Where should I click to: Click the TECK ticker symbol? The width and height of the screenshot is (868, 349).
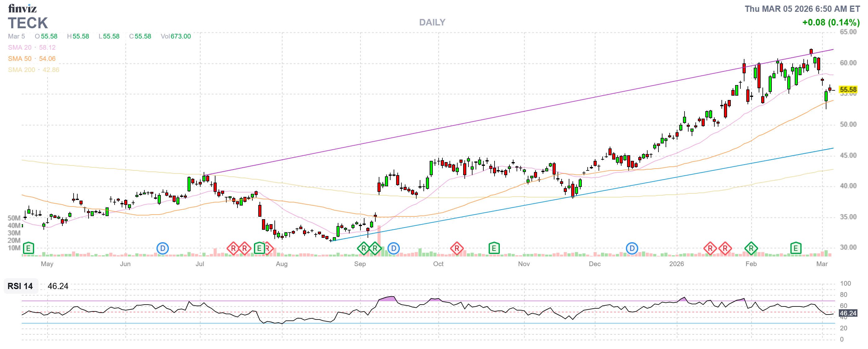[28, 23]
